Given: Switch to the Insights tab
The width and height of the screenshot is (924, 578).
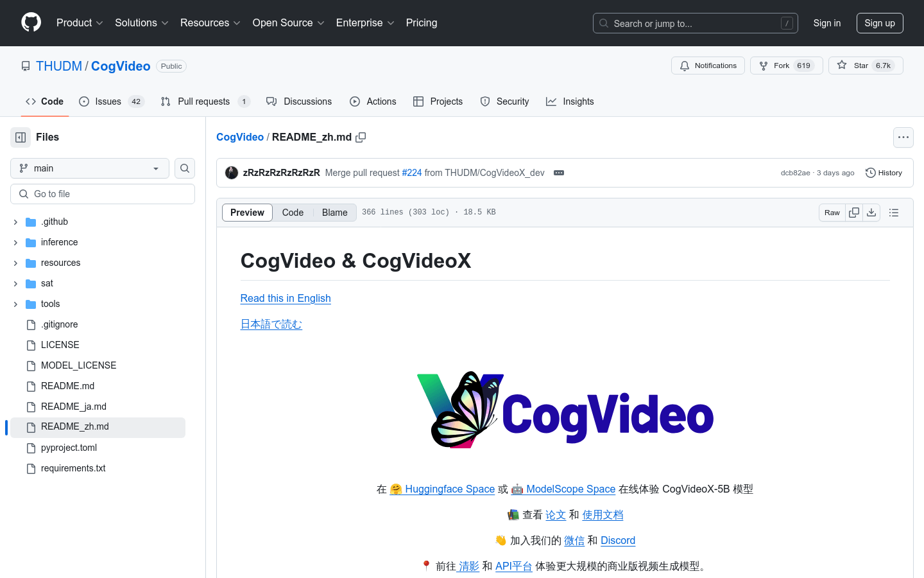Looking at the screenshot, I should tap(570, 101).
